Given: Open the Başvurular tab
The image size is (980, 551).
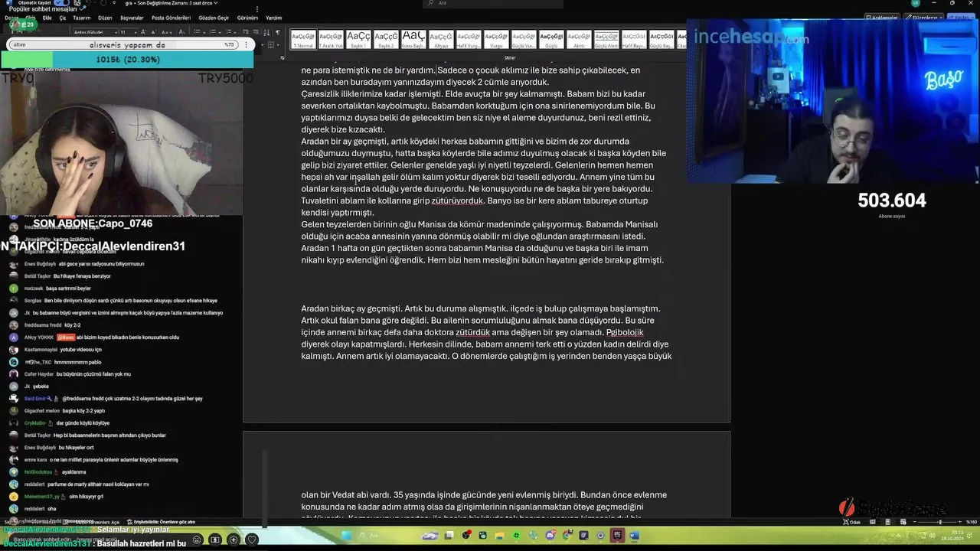Looking at the screenshot, I should 132,18.
